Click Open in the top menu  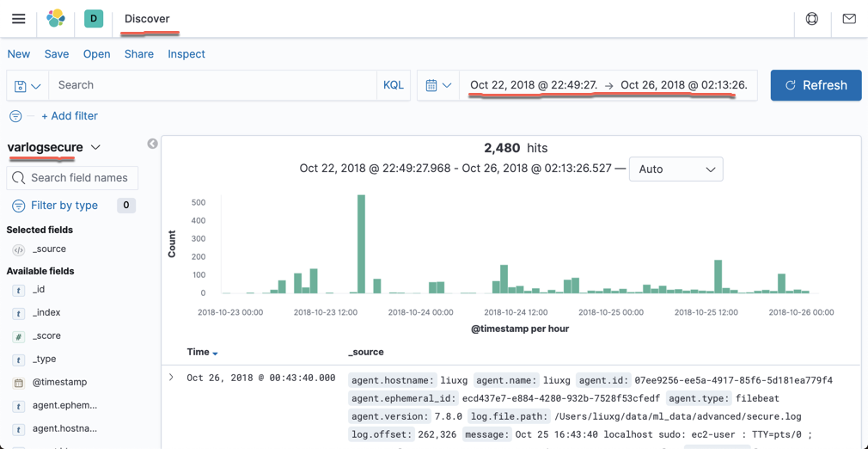(x=97, y=54)
